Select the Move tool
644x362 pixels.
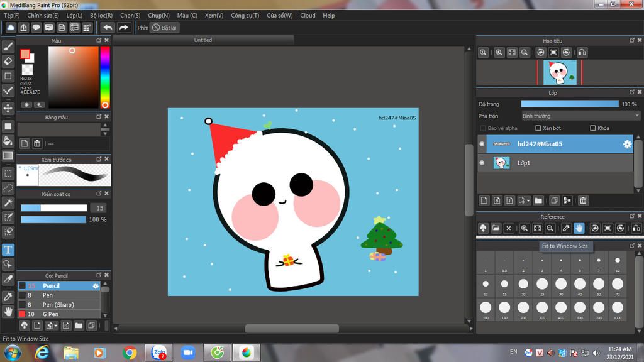tap(8, 108)
